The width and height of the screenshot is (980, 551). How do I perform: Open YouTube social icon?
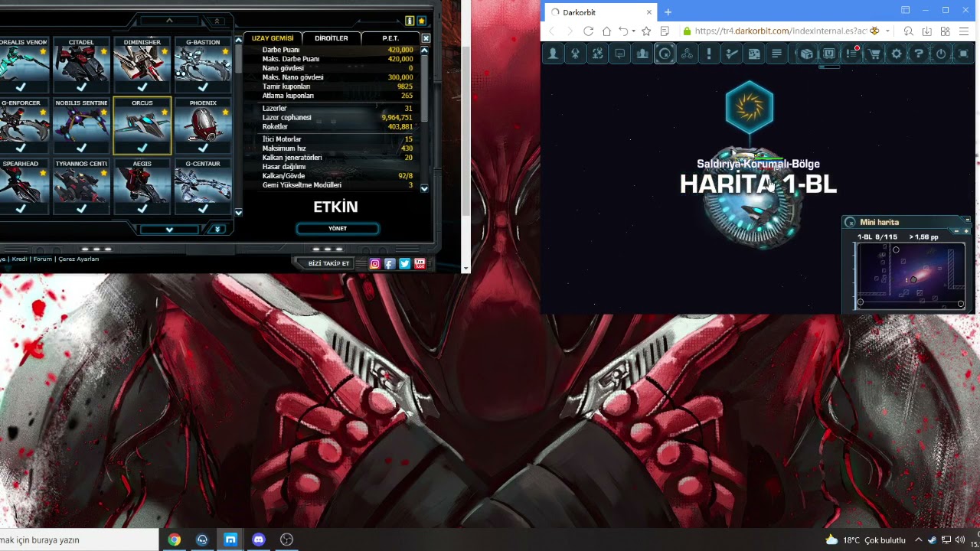coord(420,263)
